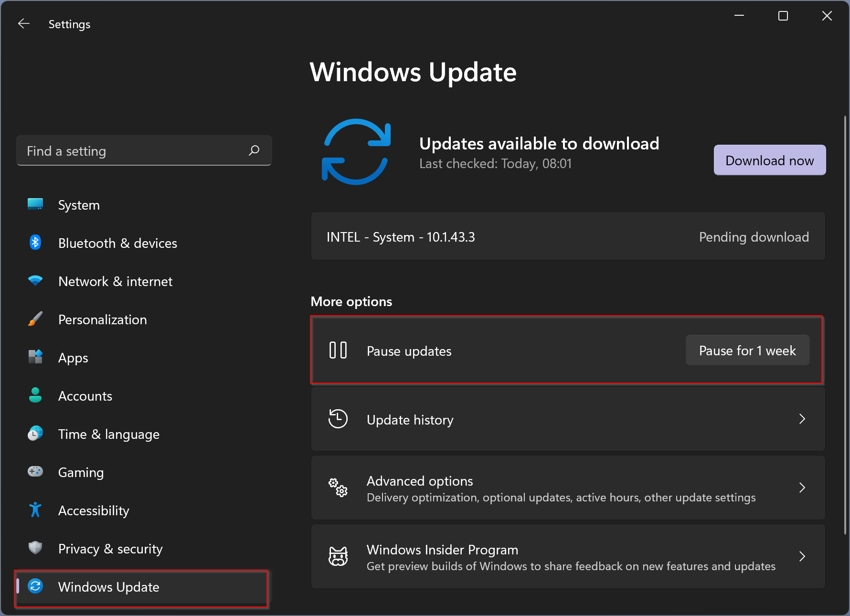Click the Windows Insider Program cat icon
850x616 pixels.
click(338, 556)
